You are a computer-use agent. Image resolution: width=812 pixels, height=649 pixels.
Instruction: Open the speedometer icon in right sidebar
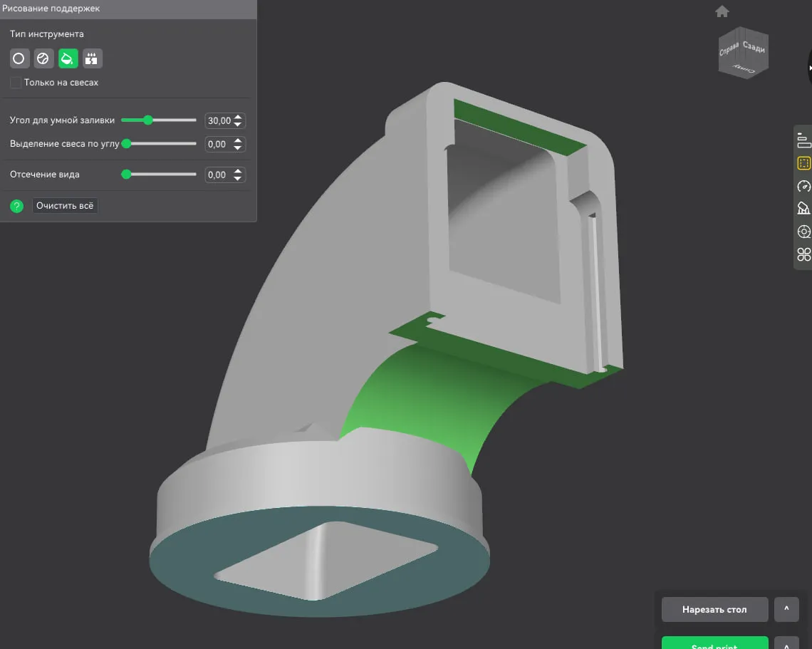click(803, 186)
